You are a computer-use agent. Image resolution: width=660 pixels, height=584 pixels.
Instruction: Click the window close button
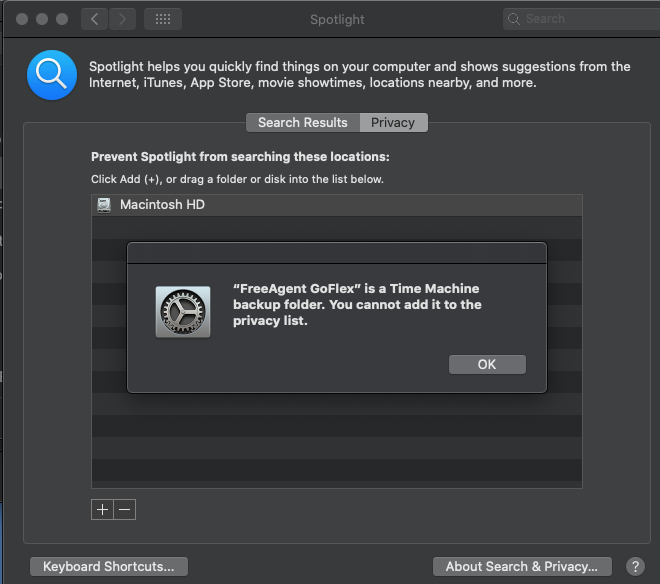(22, 19)
